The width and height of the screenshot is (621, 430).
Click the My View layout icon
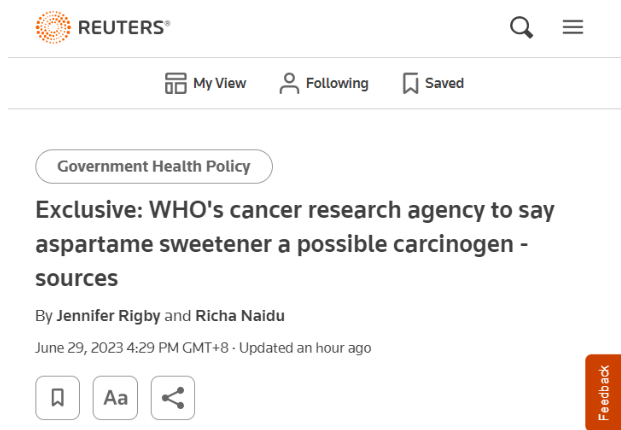[176, 83]
